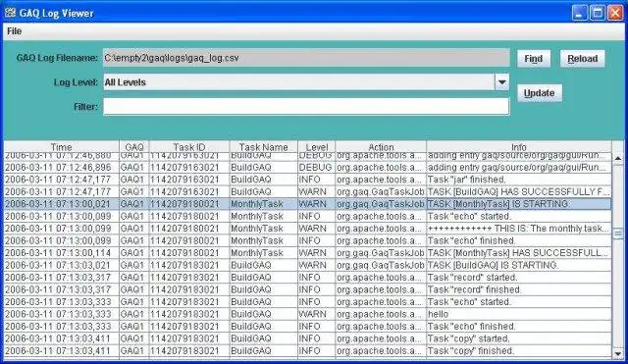Click the Update button
Image resolution: width=628 pixels, height=364 pixels.
click(x=539, y=93)
